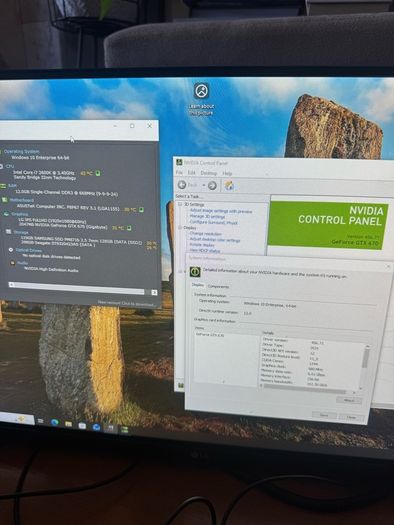Click the About button in System Information
394x525 pixels.
click(349, 400)
